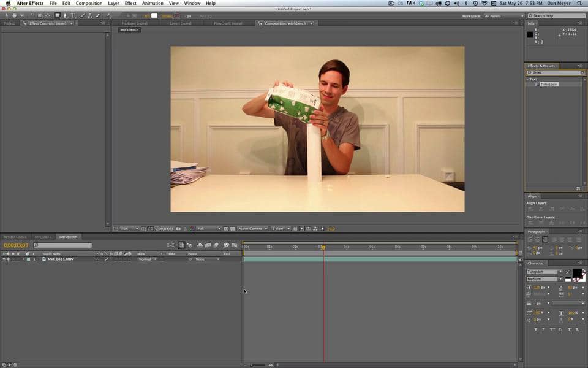588x368 pixels.
Task: Click the Fill color swatch in toolbar
Action: 154,16
